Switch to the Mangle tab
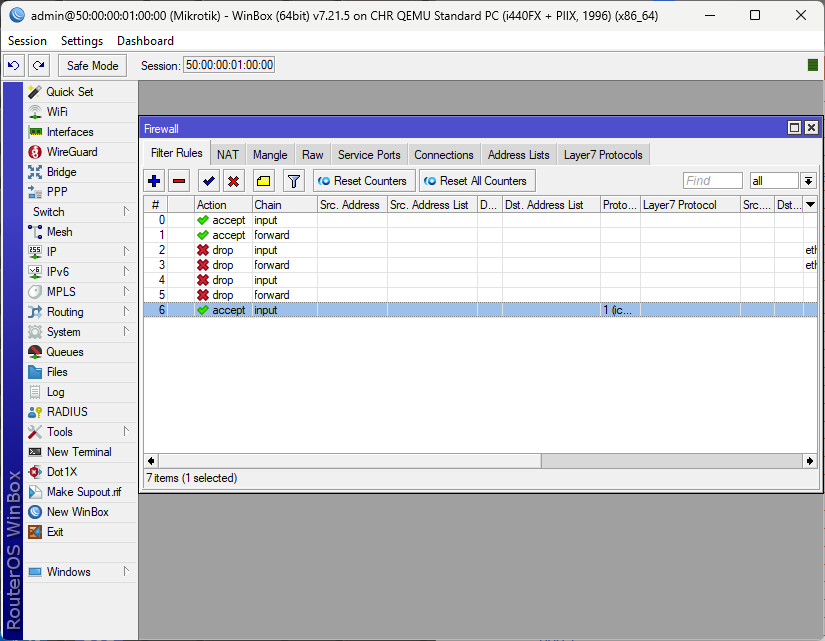825x641 pixels. pyautogui.click(x=270, y=155)
